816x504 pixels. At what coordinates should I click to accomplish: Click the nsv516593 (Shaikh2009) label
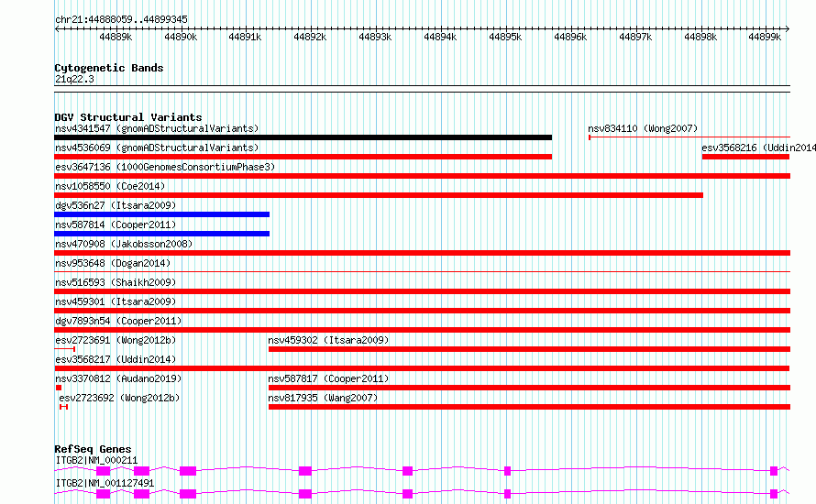(116, 282)
